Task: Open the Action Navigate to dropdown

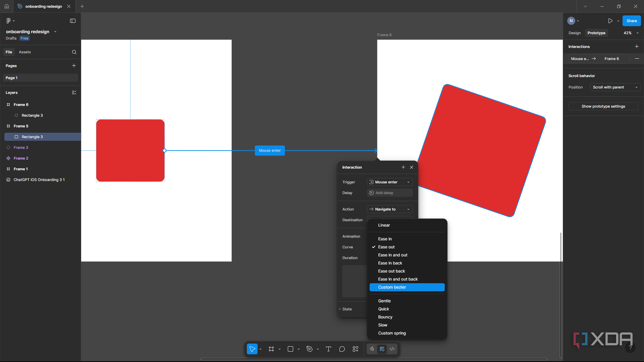Action: pyautogui.click(x=390, y=209)
